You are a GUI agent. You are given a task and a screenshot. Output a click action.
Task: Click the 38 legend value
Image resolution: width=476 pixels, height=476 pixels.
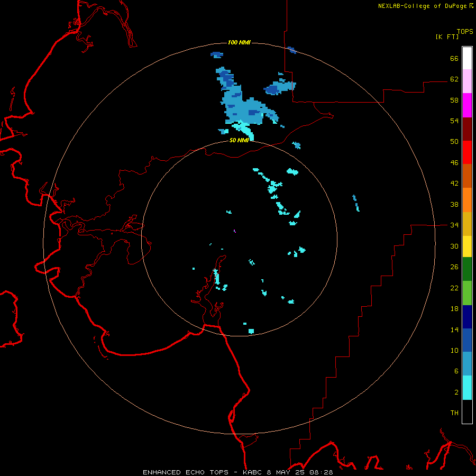coord(454,205)
